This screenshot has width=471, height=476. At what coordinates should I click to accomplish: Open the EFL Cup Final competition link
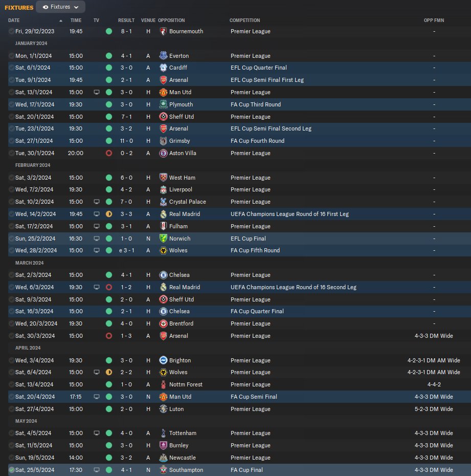click(x=248, y=239)
